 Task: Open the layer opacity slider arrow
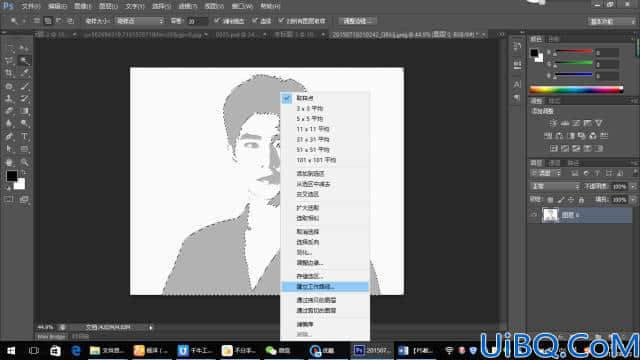click(633, 187)
